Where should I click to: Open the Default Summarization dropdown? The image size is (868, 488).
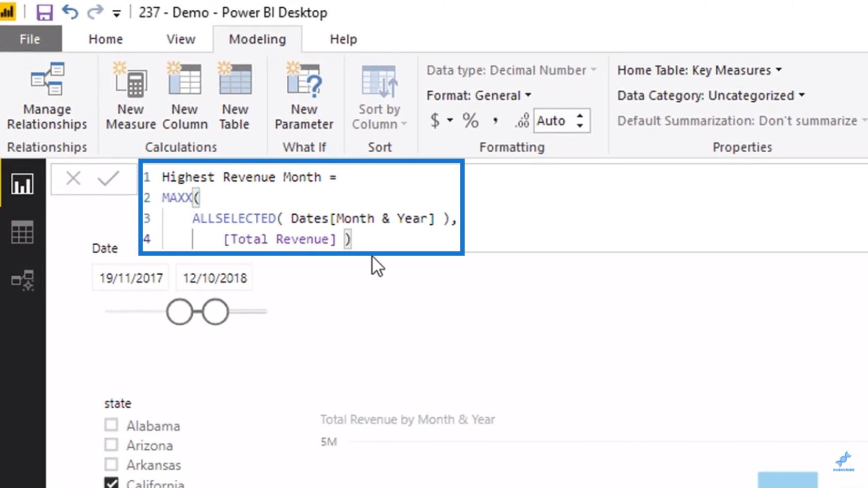coord(742,121)
